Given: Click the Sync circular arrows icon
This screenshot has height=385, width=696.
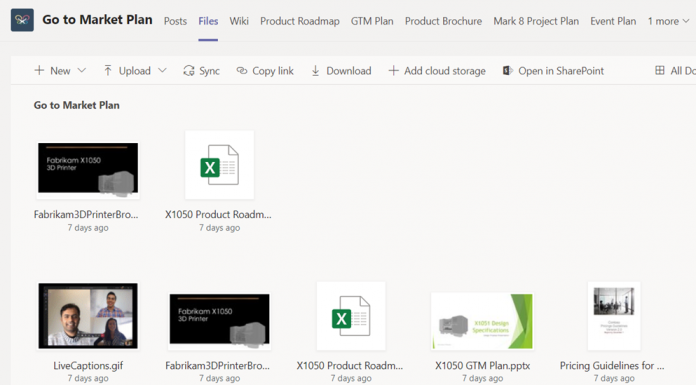Looking at the screenshot, I should pyautogui.click(x=189, y=71).
